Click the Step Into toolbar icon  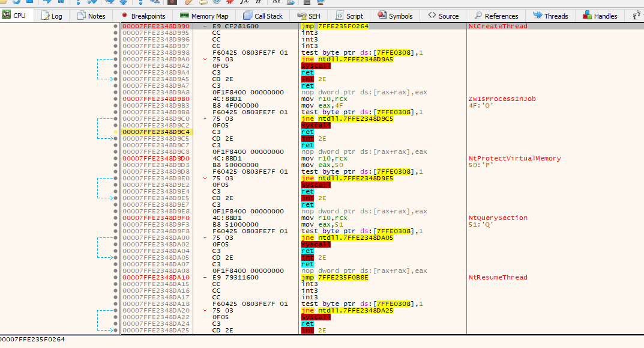[x=78, y=4]
